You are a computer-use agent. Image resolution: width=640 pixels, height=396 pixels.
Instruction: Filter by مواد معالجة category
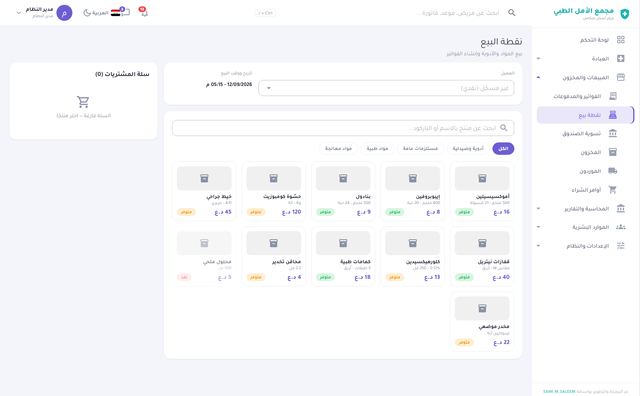[338, 149]
